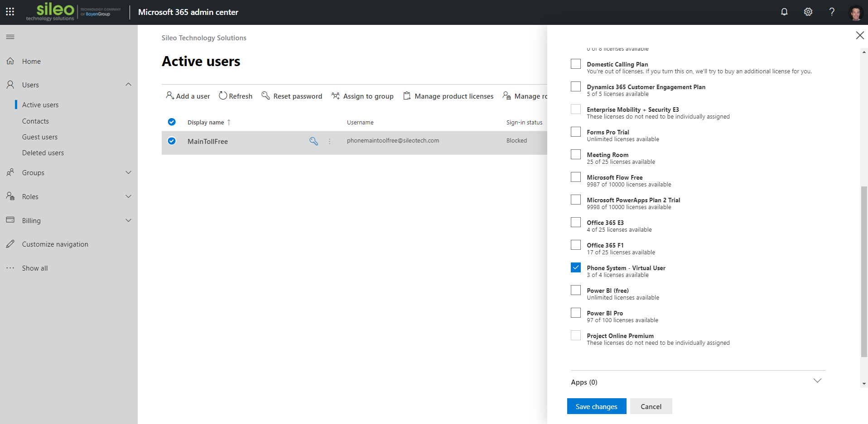Click the Add a user icon
This screenshot has height=424, width=868.
click(x=169, y=95)
